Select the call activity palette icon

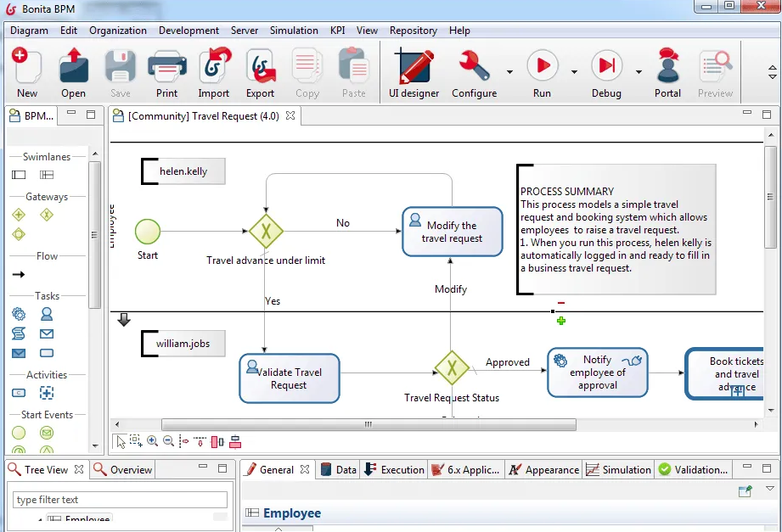pos(19,393)
